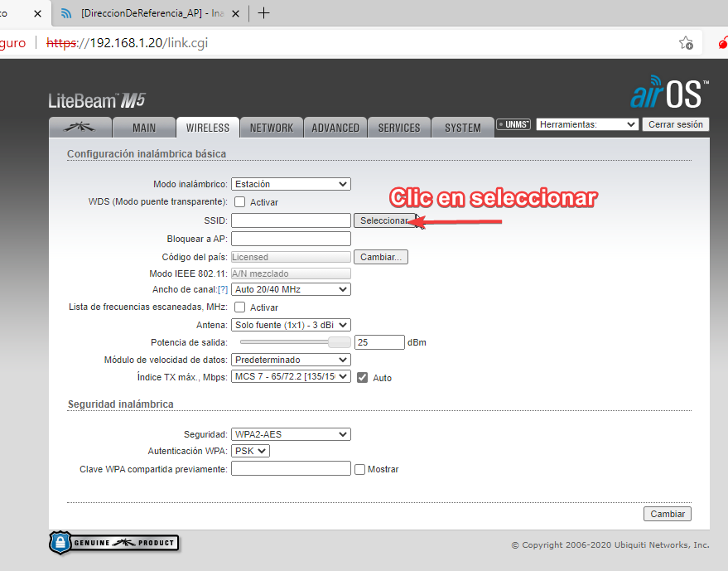
Task: Open the ADVANCED tab
Action: pyautogui.click(x=335, y=128)
